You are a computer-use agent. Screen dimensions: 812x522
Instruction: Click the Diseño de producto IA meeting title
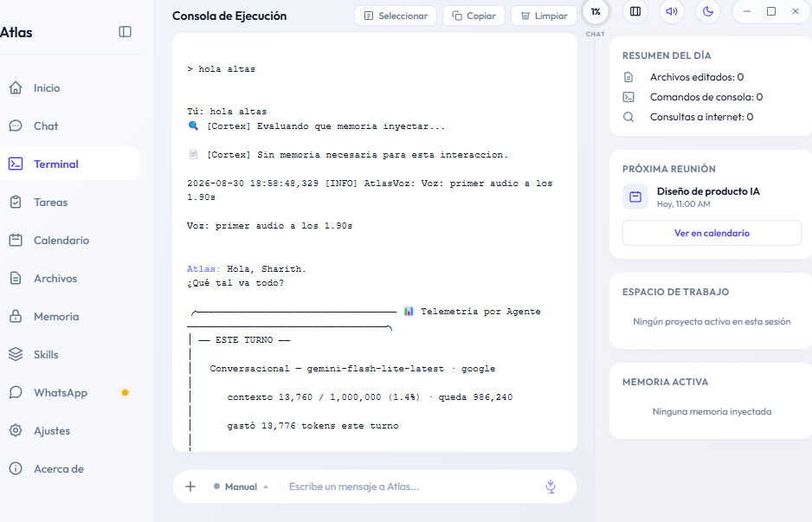pos(708,191)
